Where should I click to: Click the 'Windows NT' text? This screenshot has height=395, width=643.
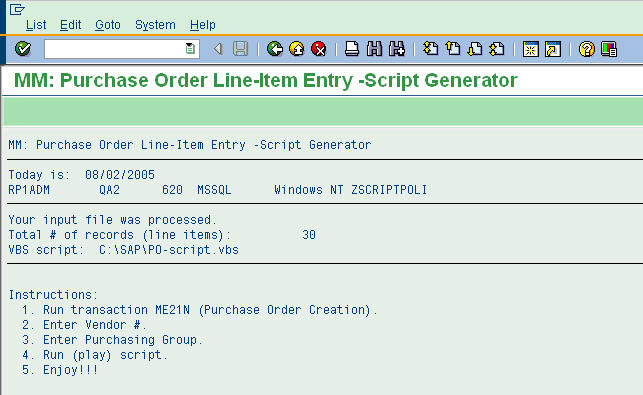(x=309, y=190)
